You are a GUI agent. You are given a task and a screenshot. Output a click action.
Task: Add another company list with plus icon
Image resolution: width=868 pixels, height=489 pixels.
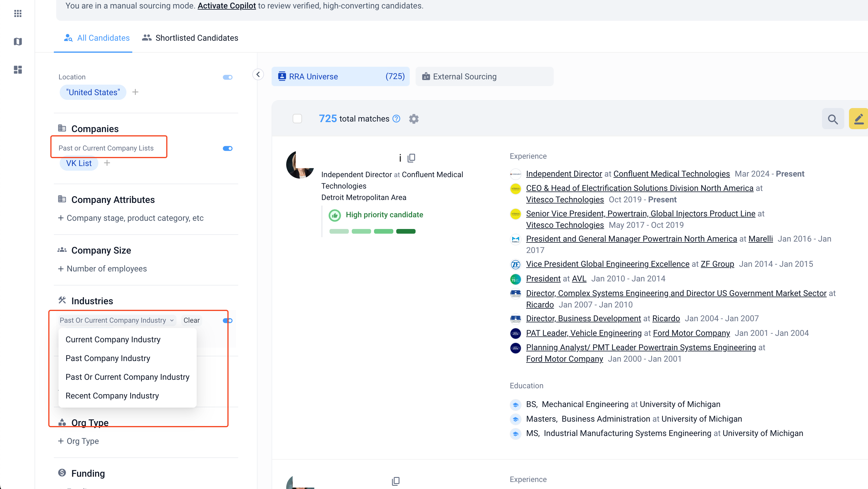pos(107,163)
